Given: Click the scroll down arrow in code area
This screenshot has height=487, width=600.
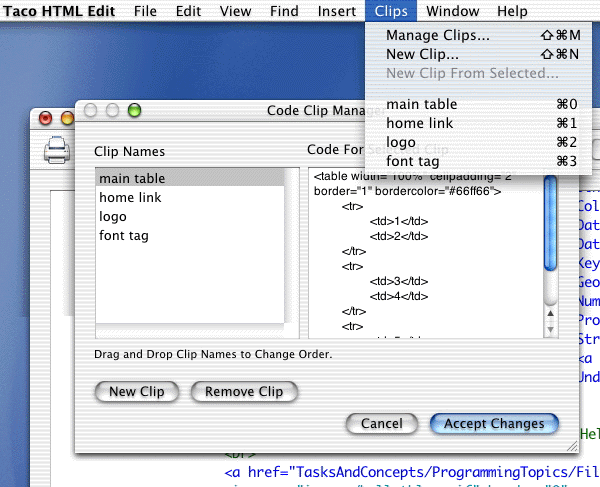Looking at the screenshot, I should point(550,329).
